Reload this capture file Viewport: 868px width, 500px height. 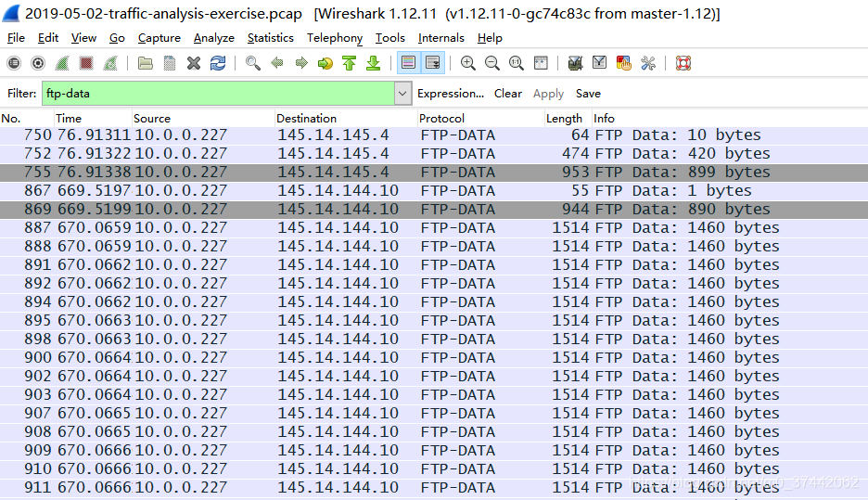[x=218, y=63]
